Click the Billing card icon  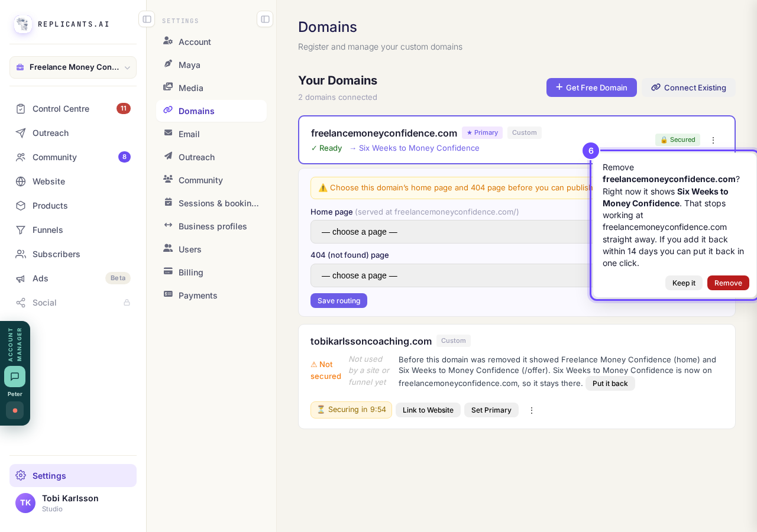click(x=168, y=271)
